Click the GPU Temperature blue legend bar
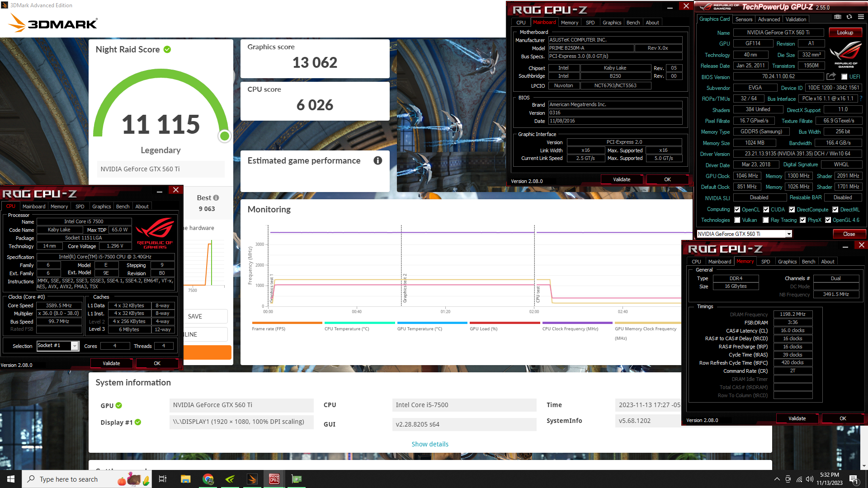This screenshot has width=868, height=488. (x=432, y=323)
